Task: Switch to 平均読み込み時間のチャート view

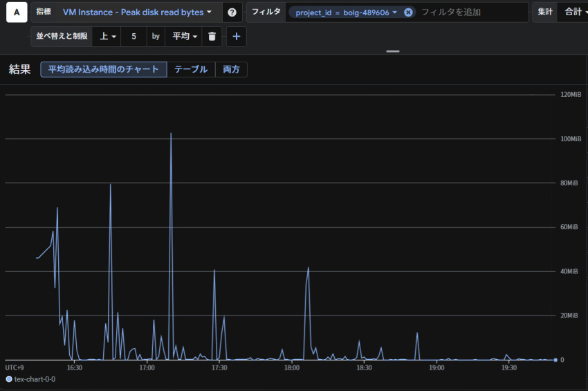Action: pos(103,69)
